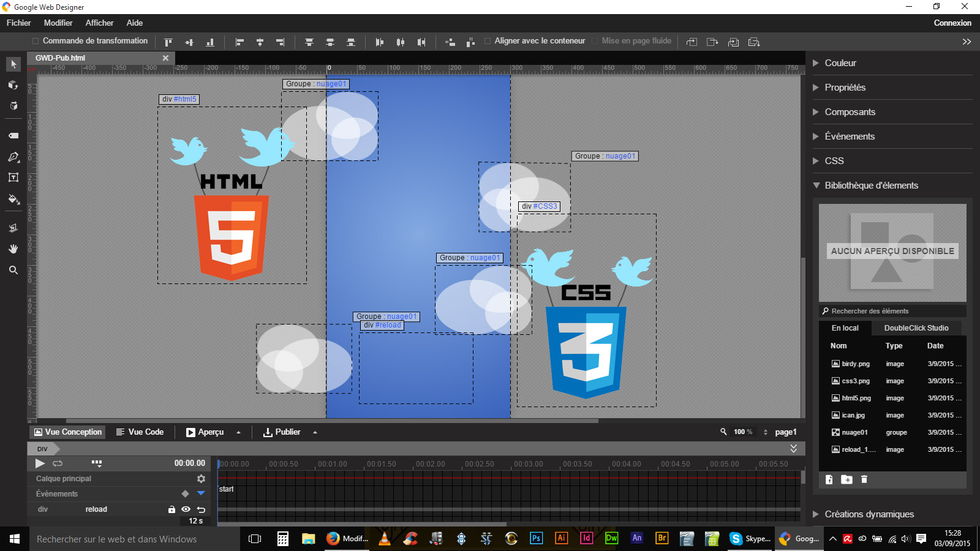Image resolution: width=980 pixels, height=551 pixels.
Task: Click the zoom percentage stepper arrows
Action: pos(766,432)
